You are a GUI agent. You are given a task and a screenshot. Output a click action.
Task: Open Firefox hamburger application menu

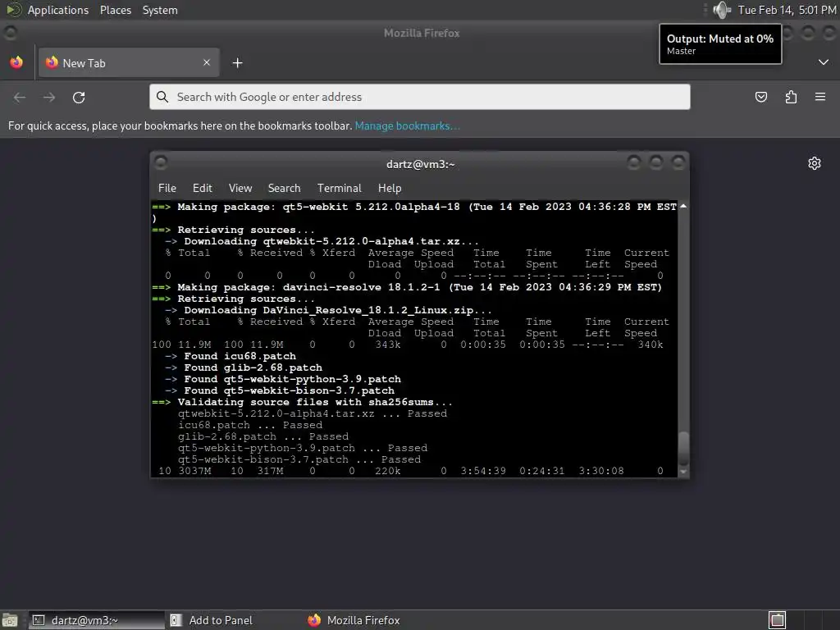820,97
